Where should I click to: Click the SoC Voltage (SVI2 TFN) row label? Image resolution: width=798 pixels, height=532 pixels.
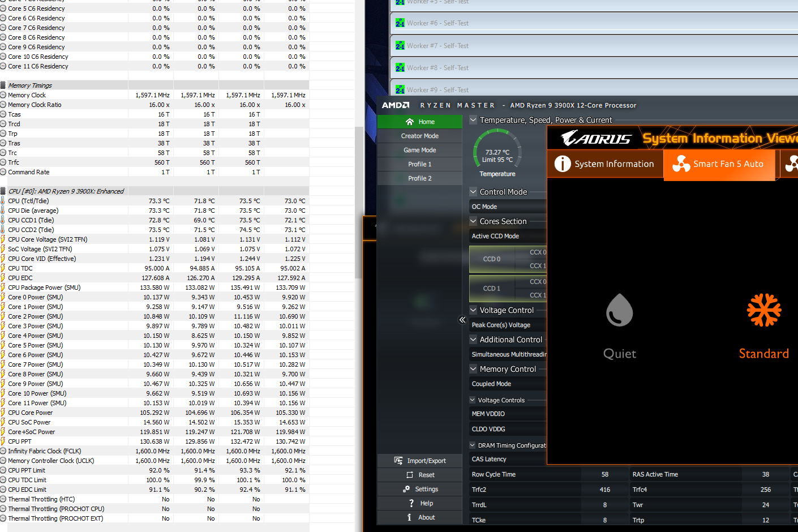[x=40, y=249]
